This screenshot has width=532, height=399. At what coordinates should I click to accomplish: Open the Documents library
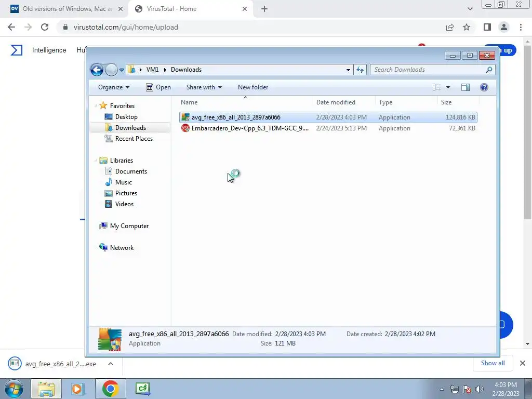click(x=131, y=171)
